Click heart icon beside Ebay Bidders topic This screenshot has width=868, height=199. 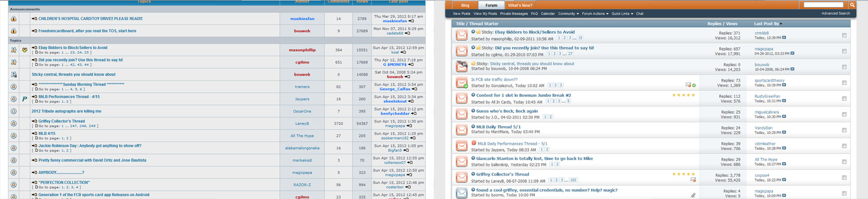tap(24, 50)
